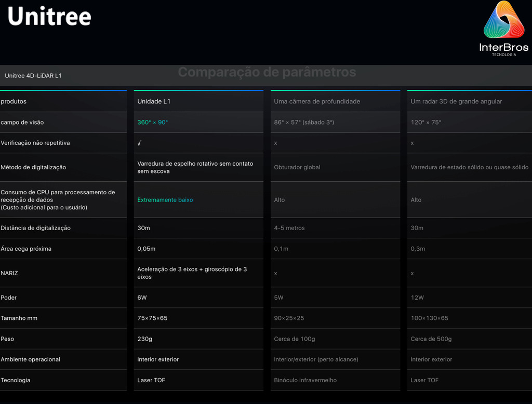Image resolution: width=532 pixels, height=404 pixels.
Task: Click the checkmark in Verificação não repetitiva row
Action: [139, 143]
